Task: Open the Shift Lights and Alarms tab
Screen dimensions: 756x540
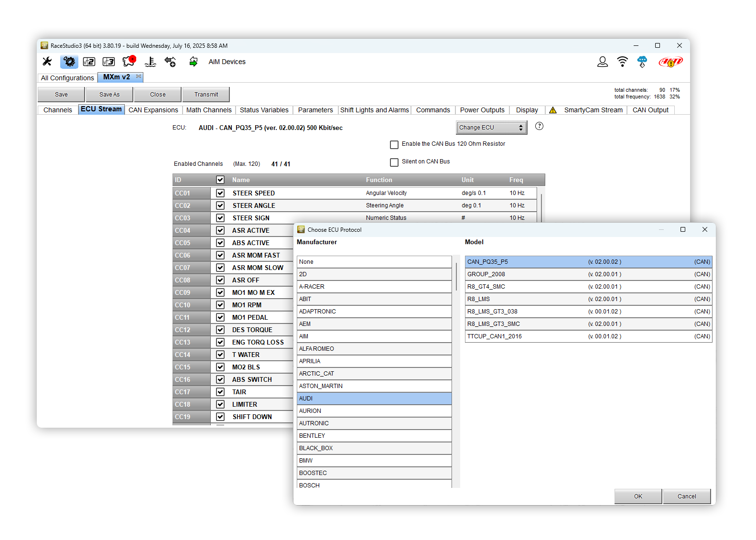Action: click(x=375, y=110)
